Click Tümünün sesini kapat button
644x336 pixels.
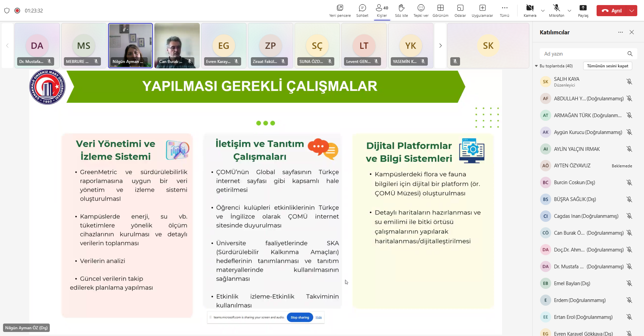click(607, 66)
